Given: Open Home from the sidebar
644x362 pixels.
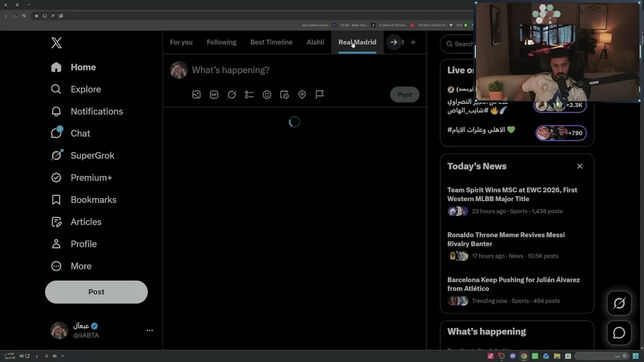Looking at the screenshot, I should pos(73,67).
